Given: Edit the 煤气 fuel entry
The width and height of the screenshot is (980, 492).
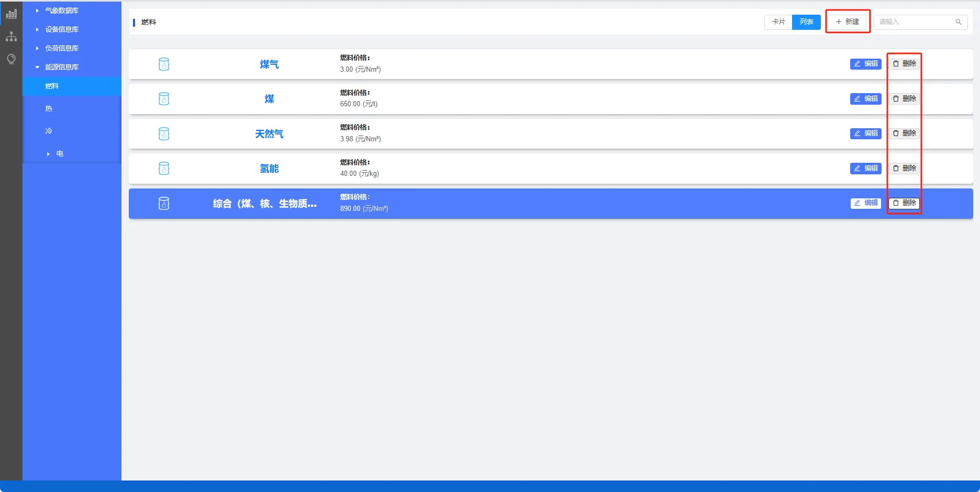Looking at the screenshot, I should point(866,64).
